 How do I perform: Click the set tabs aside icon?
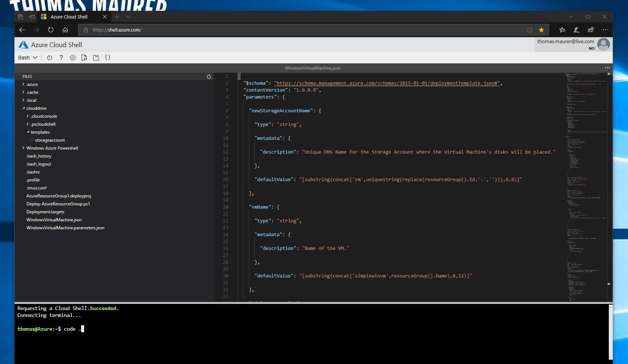(32, 17)
